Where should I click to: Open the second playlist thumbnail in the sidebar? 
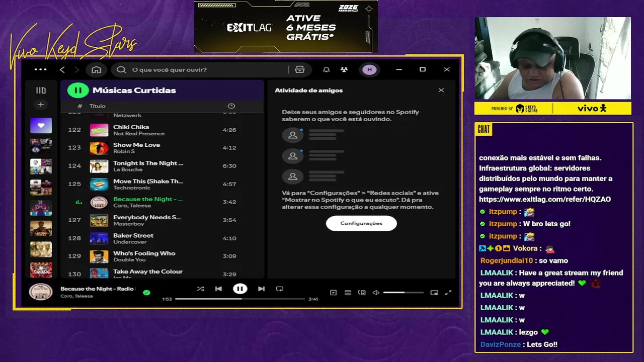(41, 146)
